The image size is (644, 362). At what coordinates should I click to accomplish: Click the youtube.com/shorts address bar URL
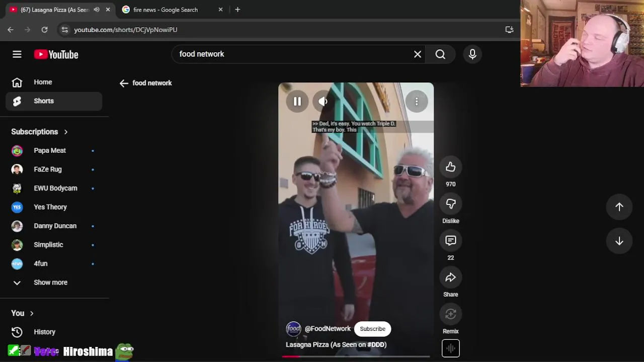(126, 30)
